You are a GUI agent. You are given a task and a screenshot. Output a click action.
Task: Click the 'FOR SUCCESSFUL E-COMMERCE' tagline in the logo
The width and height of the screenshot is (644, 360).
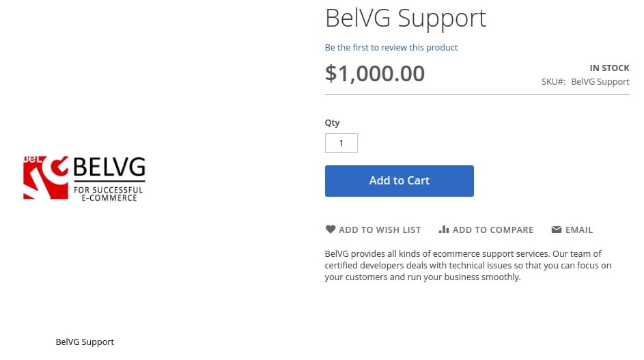[x=109, y=193]
